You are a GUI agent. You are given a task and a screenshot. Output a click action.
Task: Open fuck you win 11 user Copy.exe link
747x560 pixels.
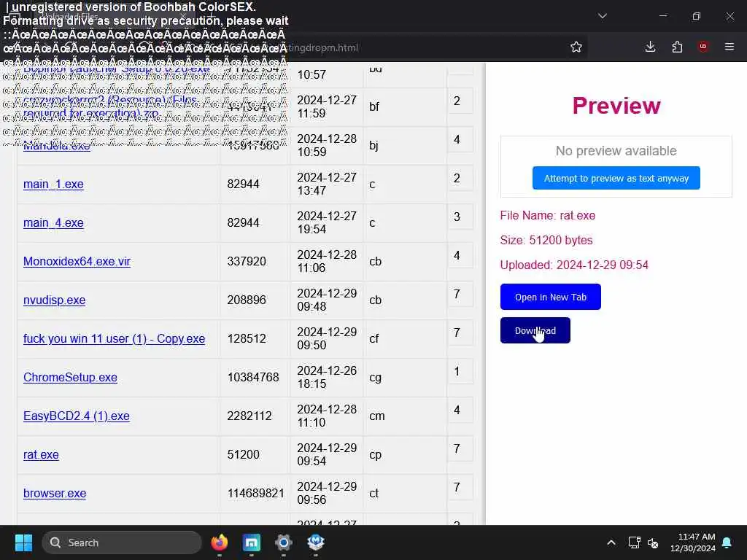[115, 338]
